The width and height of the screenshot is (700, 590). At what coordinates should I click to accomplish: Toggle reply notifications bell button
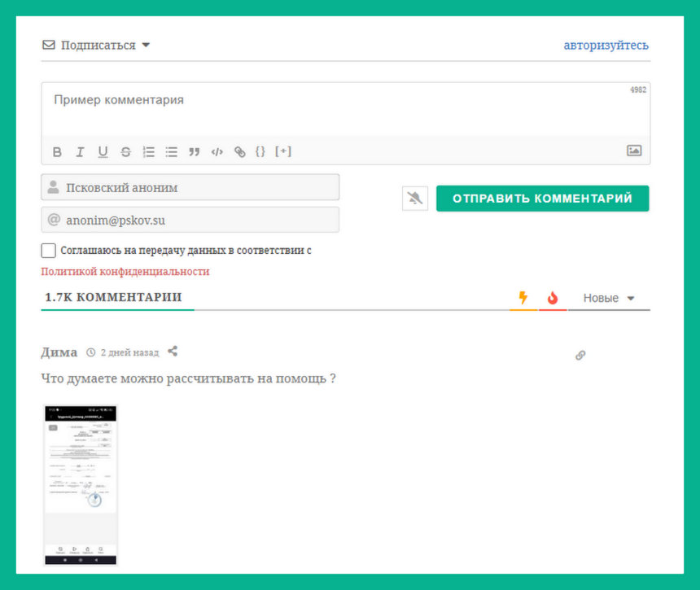pos(415,199)
